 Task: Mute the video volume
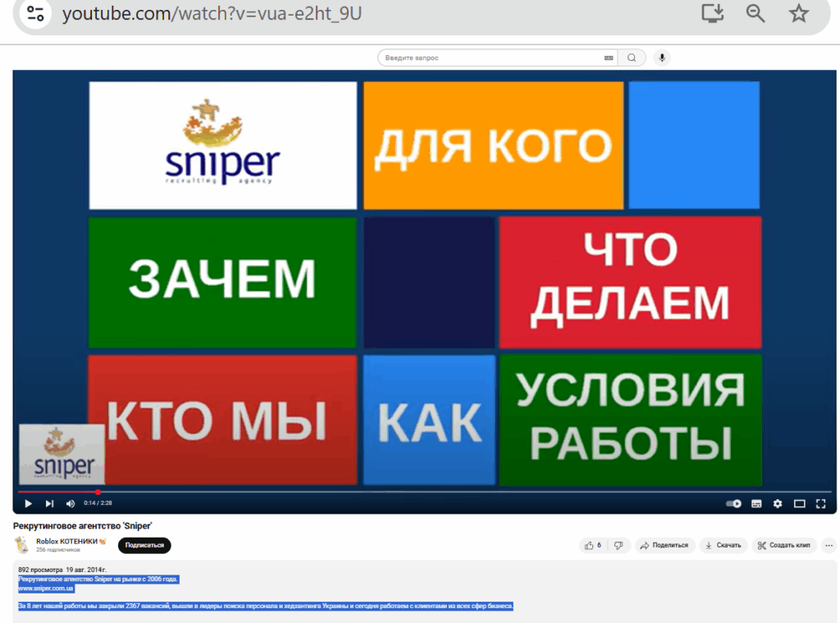[x=71, y=503]
